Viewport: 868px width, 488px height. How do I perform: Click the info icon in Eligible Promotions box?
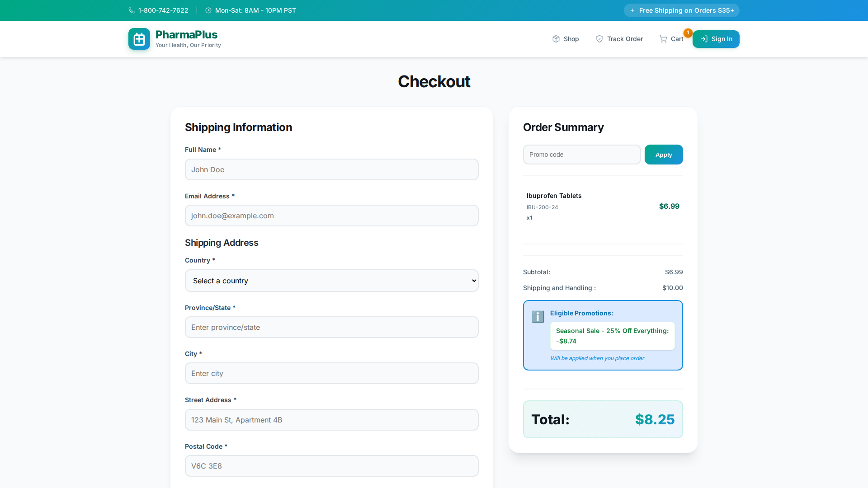tap(538, 317)
